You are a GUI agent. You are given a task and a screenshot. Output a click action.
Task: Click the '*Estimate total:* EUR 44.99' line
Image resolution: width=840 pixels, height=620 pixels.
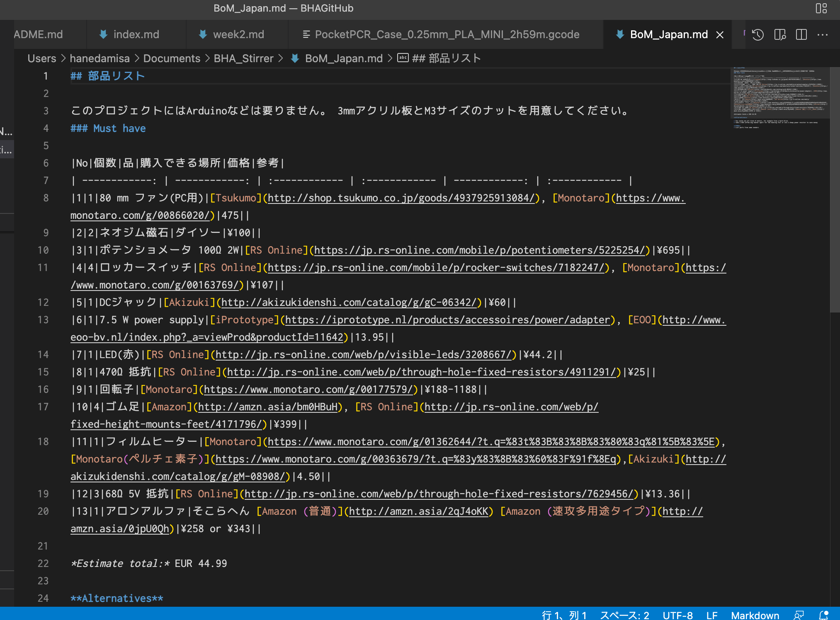point(149,564)
